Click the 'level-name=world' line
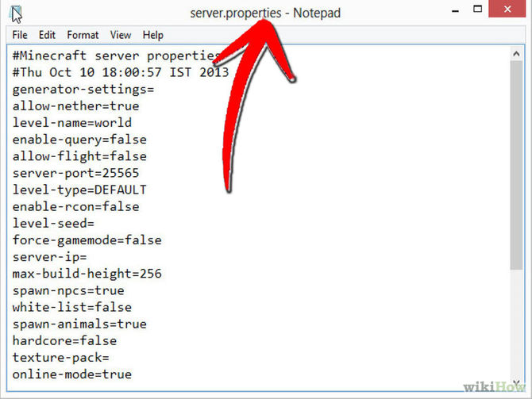Viewport: 532px width, 399px height. point(72,122)
